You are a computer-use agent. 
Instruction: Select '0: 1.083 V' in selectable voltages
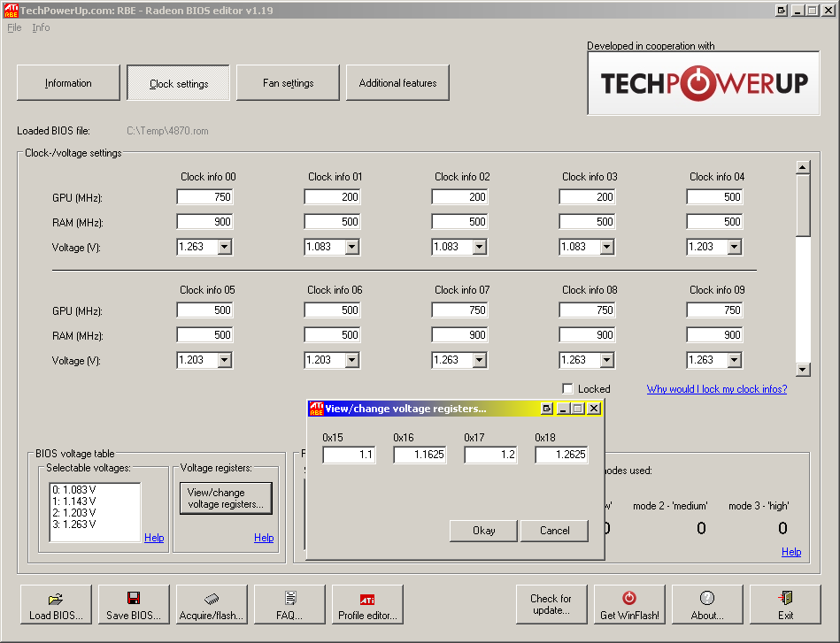tap(74, 489)
